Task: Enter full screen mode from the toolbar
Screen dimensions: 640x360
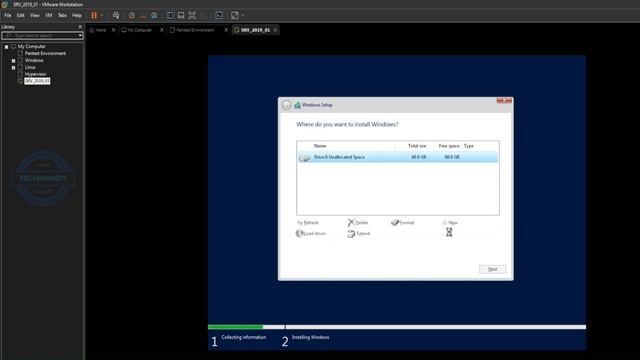Action: pos(192,16)
